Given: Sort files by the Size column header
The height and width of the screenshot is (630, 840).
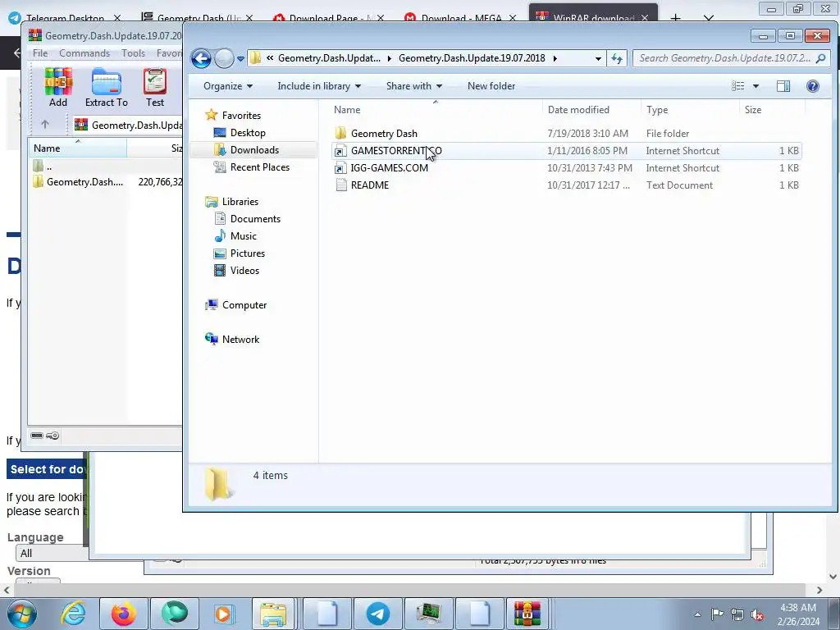Looking at the screenshot, I should pos(772,110).
